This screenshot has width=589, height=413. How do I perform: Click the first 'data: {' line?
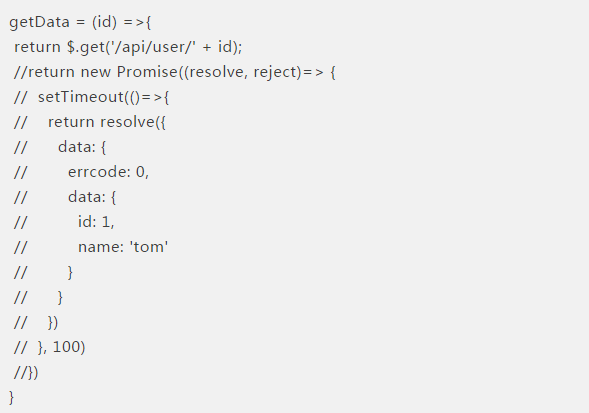[82, 147]
